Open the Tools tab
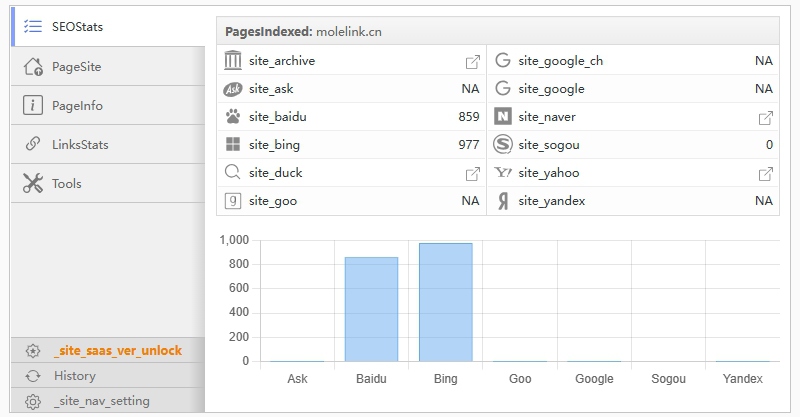Viewport: 800px width, 417px height. 67,184
